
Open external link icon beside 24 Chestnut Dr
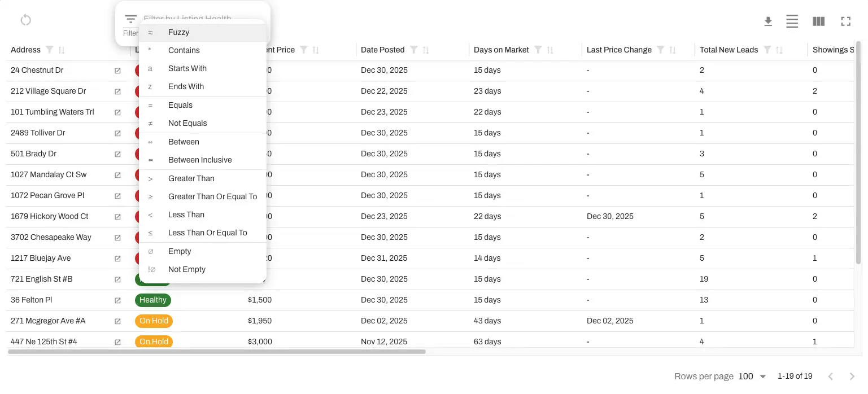point(117,71)
